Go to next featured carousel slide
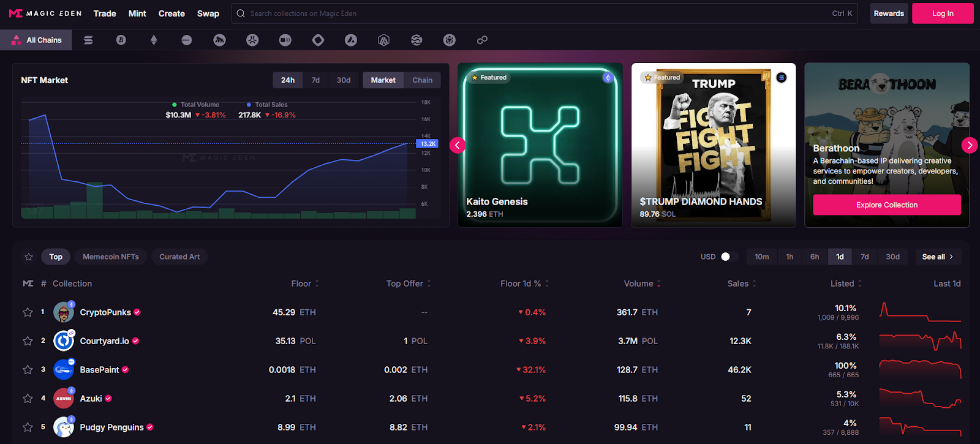 pos(970,145)
